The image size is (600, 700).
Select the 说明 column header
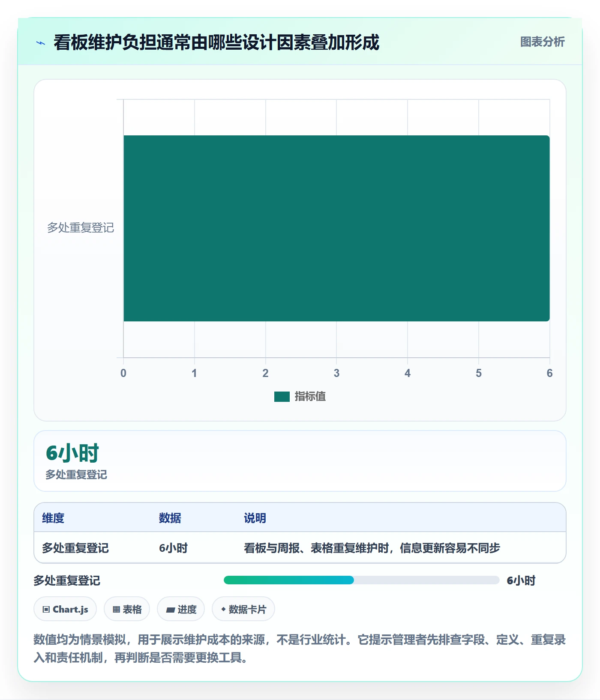(x=255, y=518)
